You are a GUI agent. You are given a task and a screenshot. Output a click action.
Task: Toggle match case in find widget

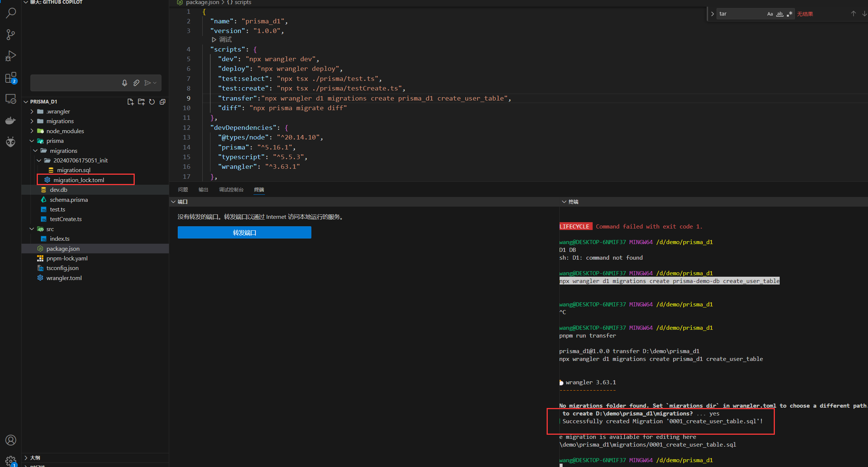[x=770, y=14]
